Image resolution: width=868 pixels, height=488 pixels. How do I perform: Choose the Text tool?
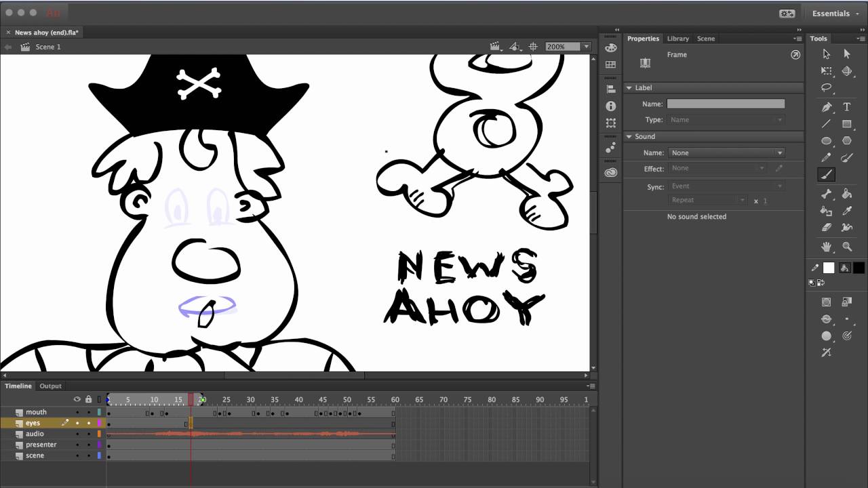pyautogui.click(x=847, y=107)
